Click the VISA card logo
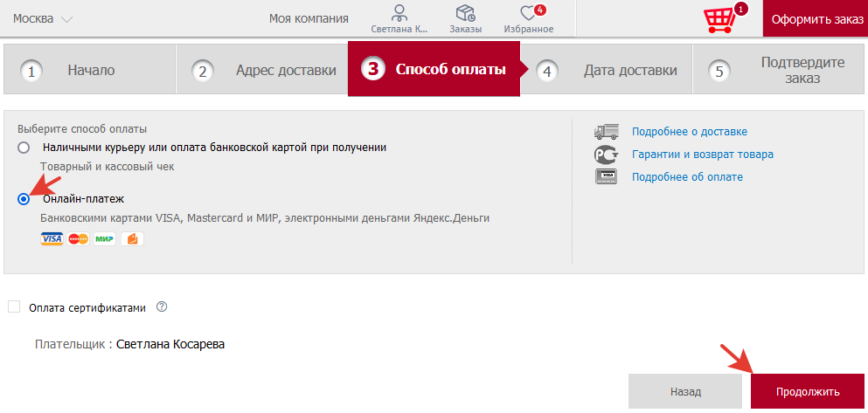This screenshot has width=868, height=413. [52, 239]
